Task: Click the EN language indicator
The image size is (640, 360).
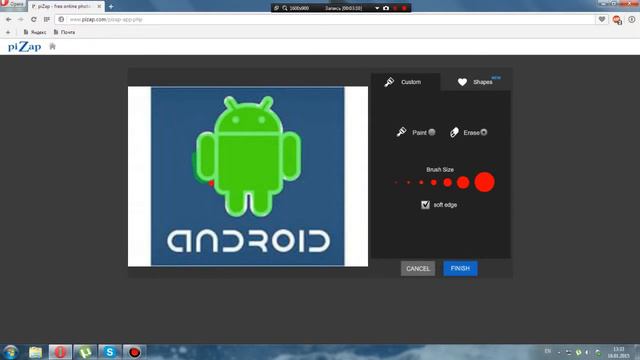Action: [x=548, y=351]
